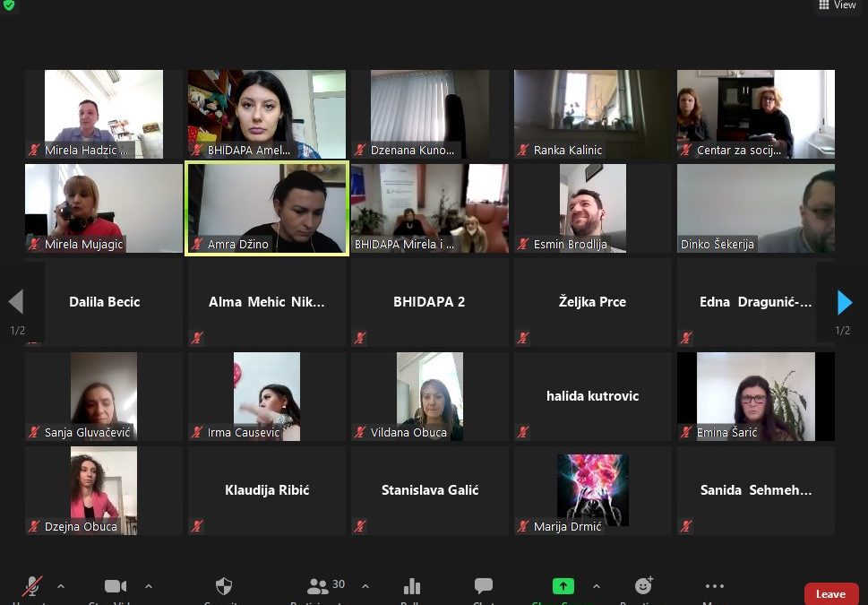The image size is (868, 605).
Task: Select Marija Drmić's video thumbnail
Action: coord(592,490)
